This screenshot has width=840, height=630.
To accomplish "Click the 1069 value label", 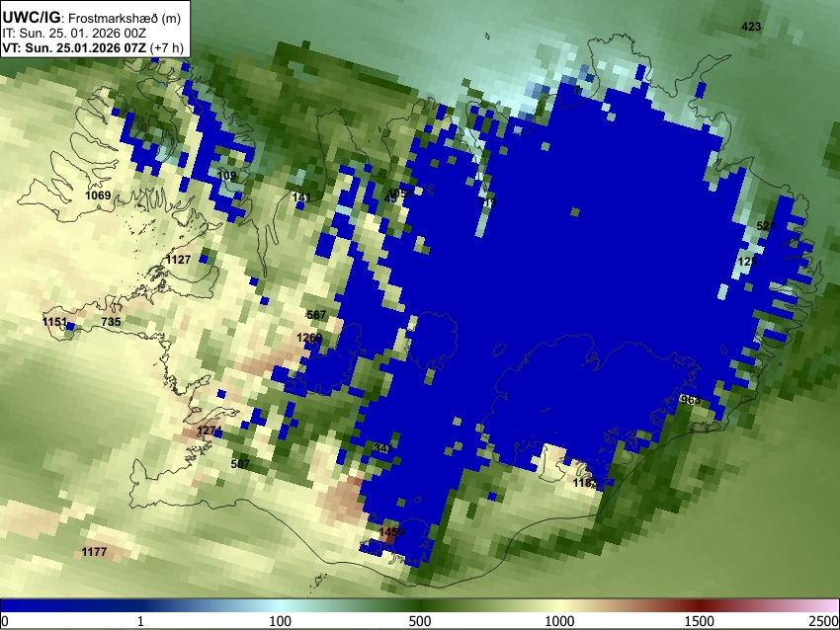I will (98, 196).
